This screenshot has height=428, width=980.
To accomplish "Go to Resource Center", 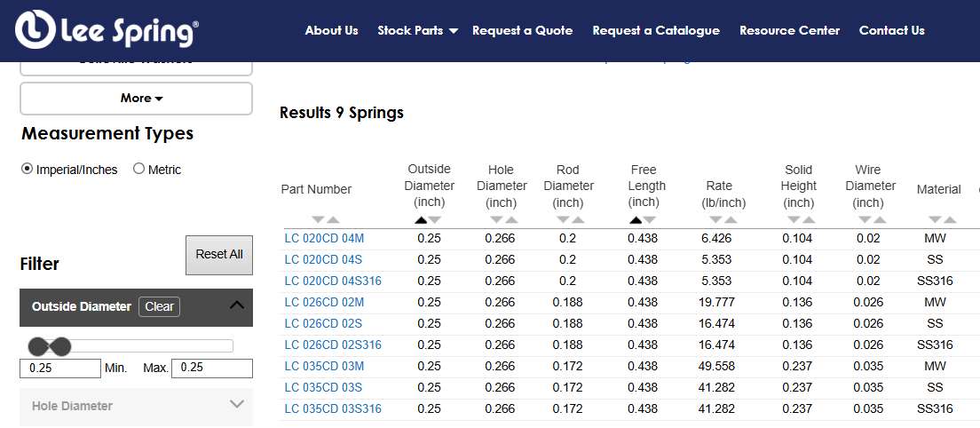I will tap(789, 30).
